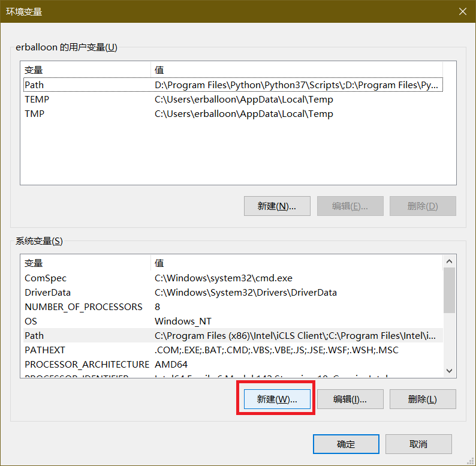Sort system variables by 变量 column header
Screen dimensions: 476x466
click(x=84, y=263)
